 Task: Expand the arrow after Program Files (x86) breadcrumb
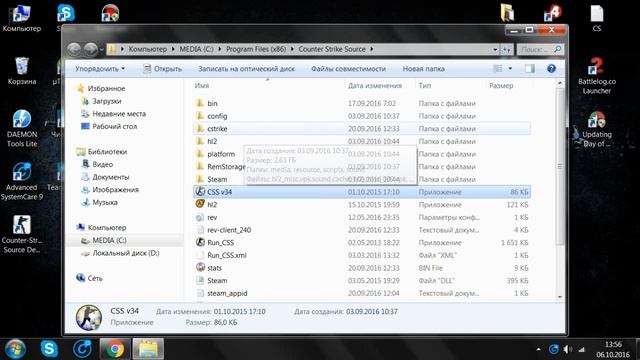click(292, 49)
